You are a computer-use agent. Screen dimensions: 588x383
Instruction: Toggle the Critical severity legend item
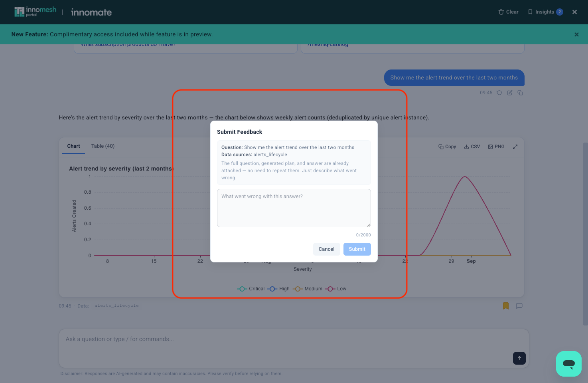(251, 289)
